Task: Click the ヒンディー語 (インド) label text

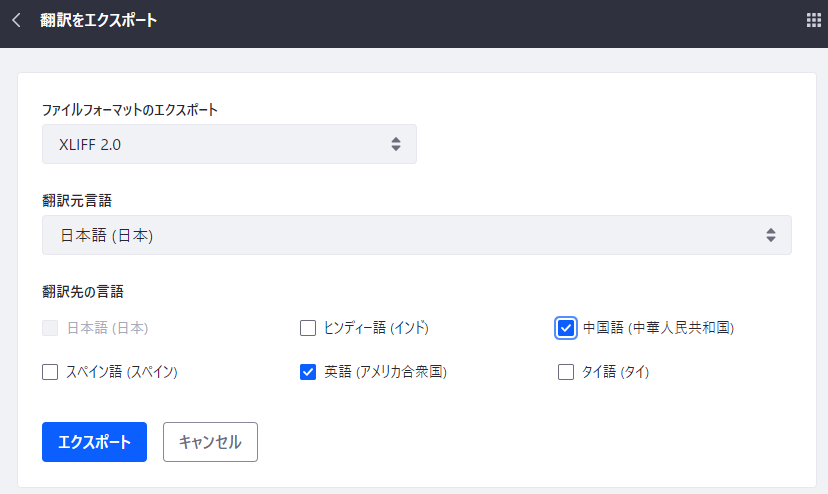Action: tap(376, 327)
